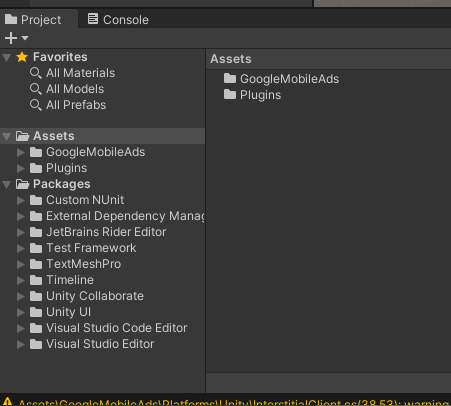Select the All Prefabs saved search
Viewport: 451px width, 406px height.
coord(76,105)
